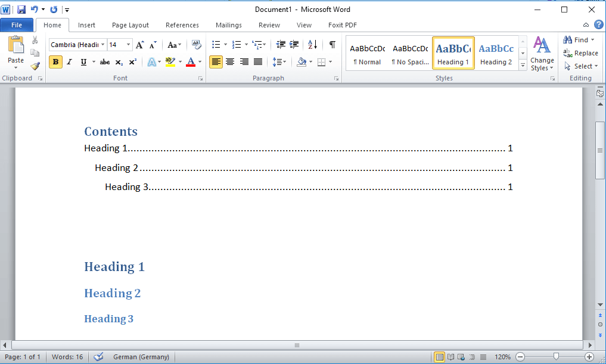The width and height of the screenshot is (606, 364).
Task: Show paragraph marks with the pilcrow icon
Action: (331, 45)
